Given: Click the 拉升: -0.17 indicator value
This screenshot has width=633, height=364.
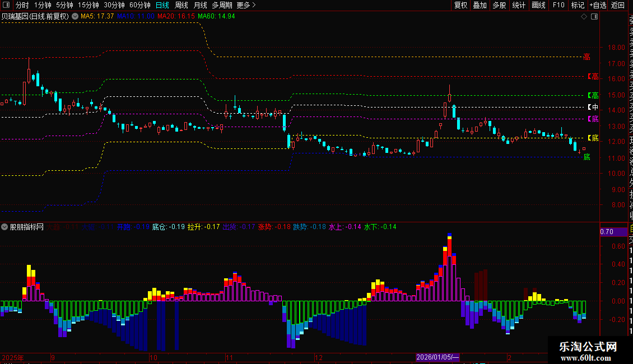Looking at the screenshot, I should (x=203, y=227).
